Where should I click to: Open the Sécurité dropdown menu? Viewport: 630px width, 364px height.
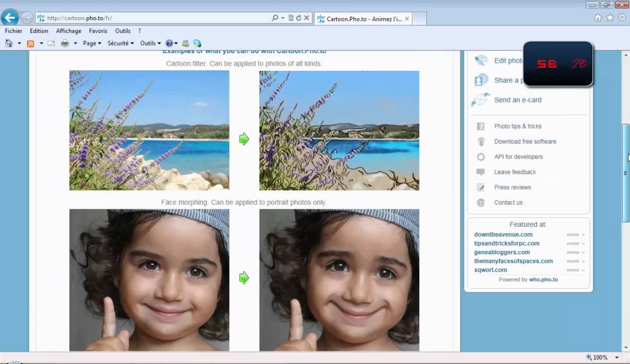tap(120, 43)
